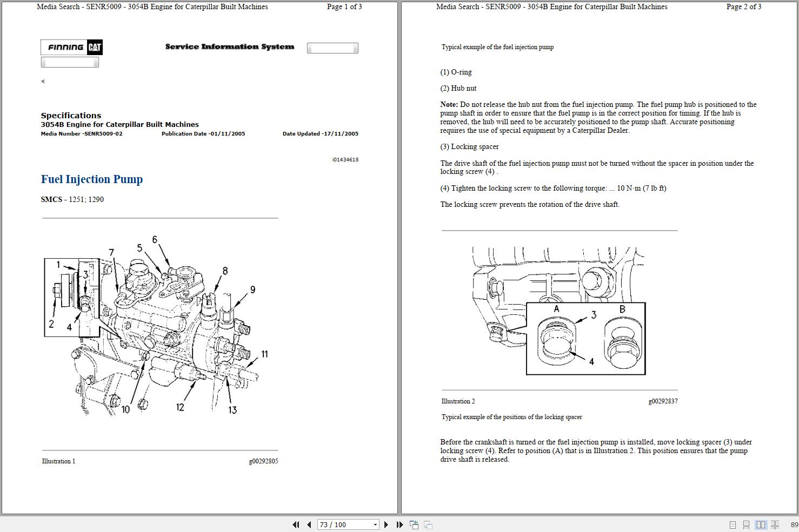Open the dropdown below the Finning logo
The width and height of the screenshot is (799, 532).
70,62
